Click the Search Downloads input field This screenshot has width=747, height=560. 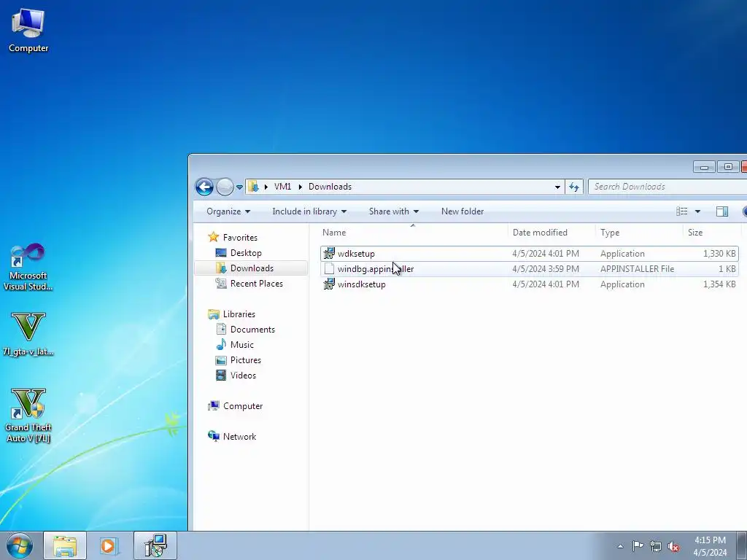(x=667, y=187)
